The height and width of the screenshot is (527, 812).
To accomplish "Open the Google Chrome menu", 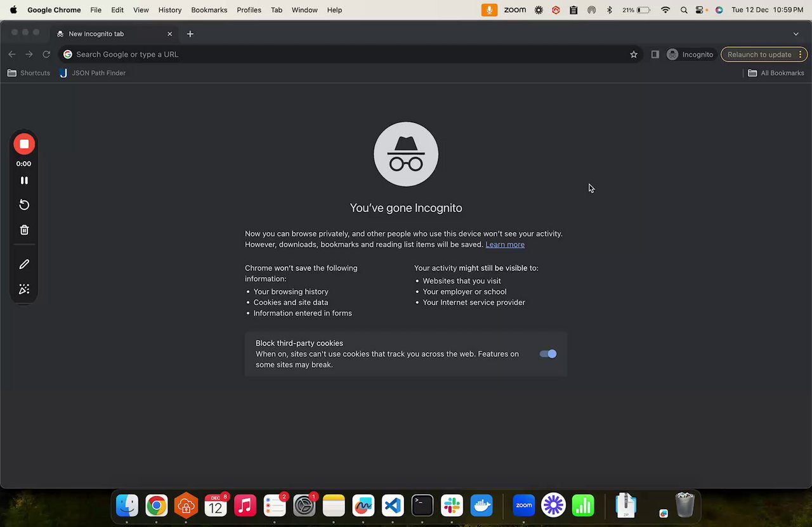I will point(54,10).
